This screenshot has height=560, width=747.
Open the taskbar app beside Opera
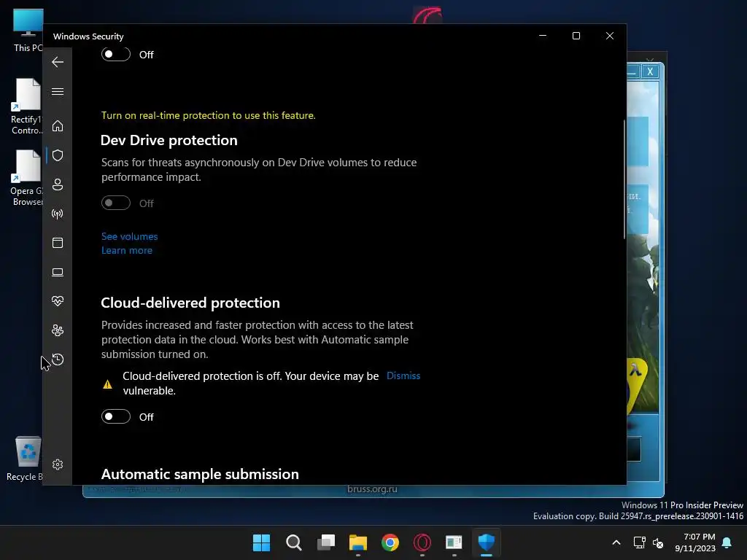[454, 542]
